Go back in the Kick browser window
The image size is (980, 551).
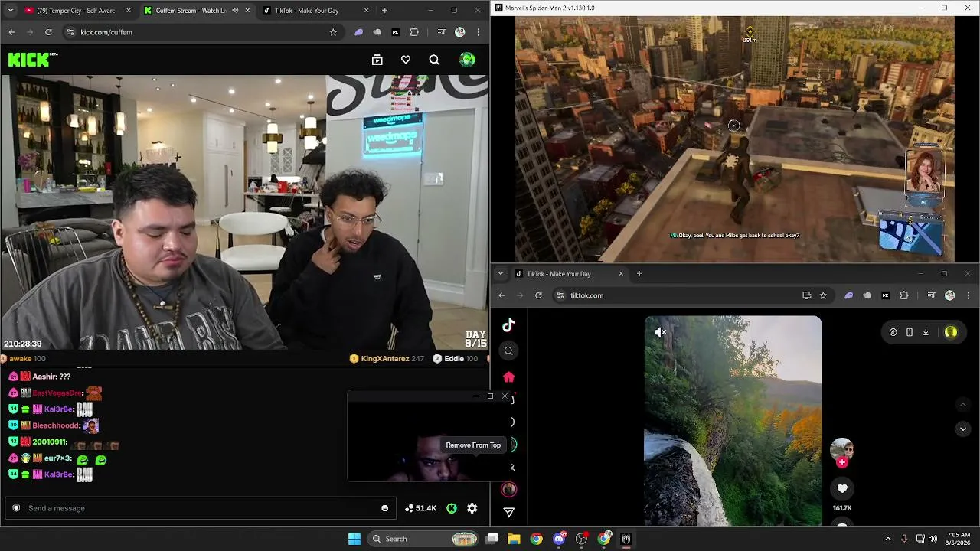(x=11, y=32)
